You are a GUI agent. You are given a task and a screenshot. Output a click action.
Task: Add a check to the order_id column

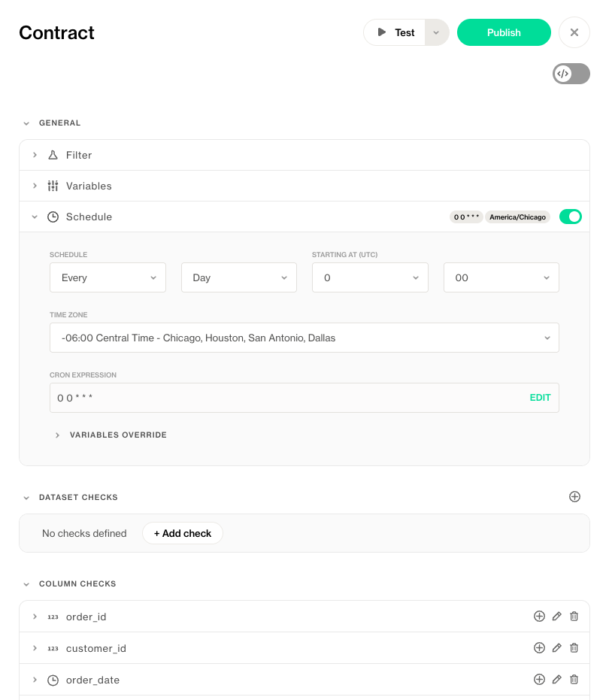pyautogui.click(x=539, y=617)
